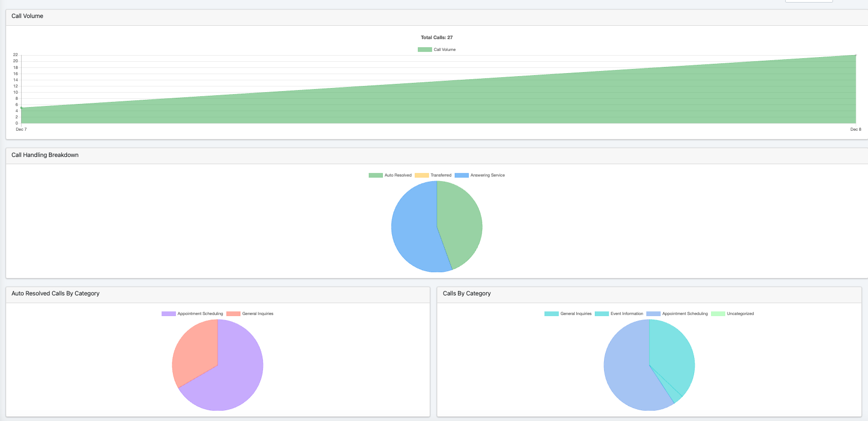868x421 pixels.
Task: Click purple Appointment Scheduling legend swatch
Action: [x=169, y=313]
